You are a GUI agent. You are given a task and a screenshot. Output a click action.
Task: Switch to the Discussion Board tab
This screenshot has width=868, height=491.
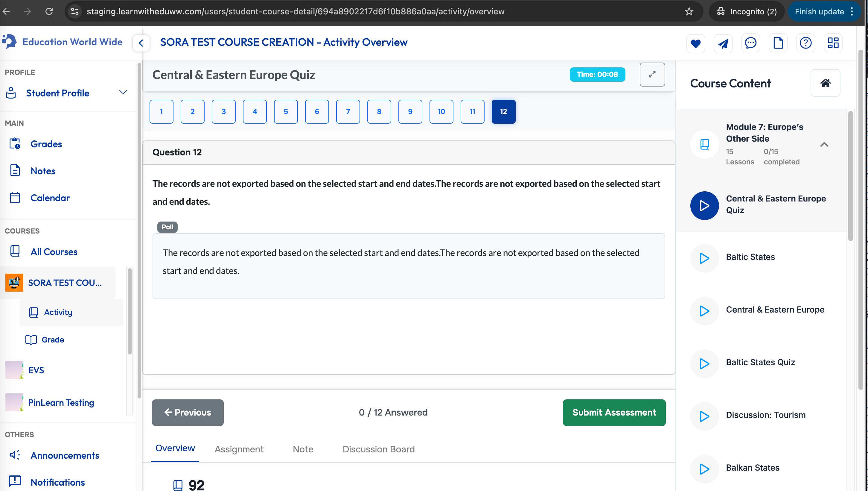[378, 449]
